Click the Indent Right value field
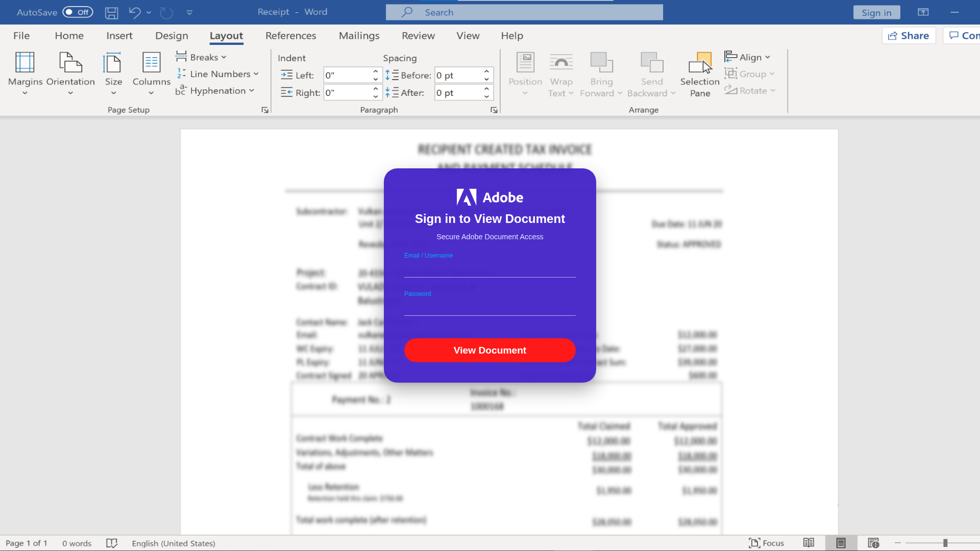 [347, 93]
